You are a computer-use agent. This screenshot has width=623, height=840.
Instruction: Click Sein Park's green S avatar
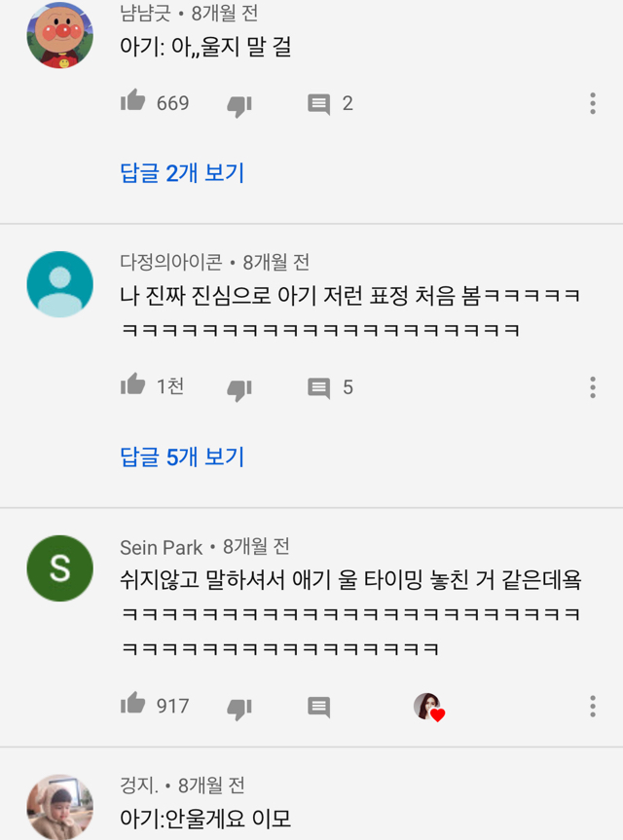tap(59, 567)
